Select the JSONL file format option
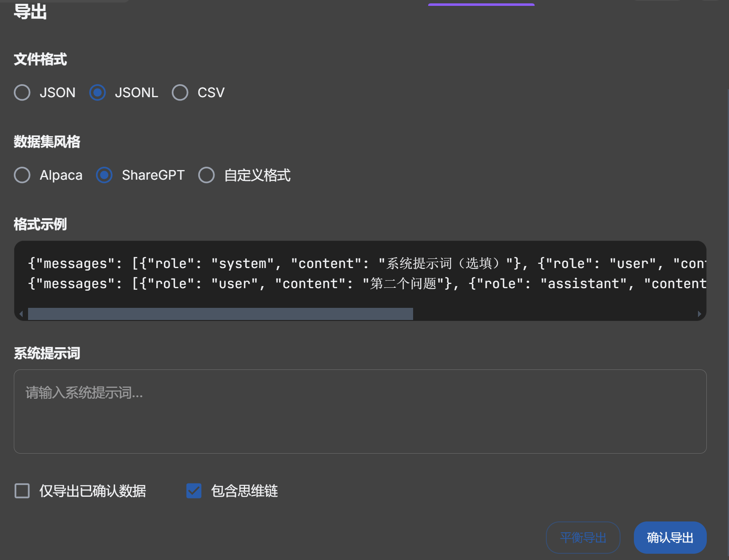Viewport: 729px width, 560px height. pos(98,93)
